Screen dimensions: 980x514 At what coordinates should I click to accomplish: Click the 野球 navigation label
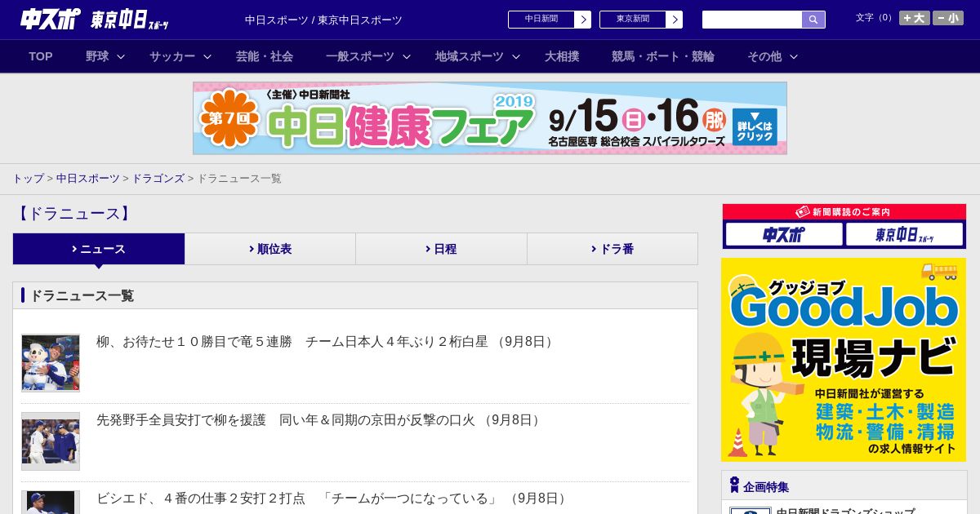[x=97, y=56]
